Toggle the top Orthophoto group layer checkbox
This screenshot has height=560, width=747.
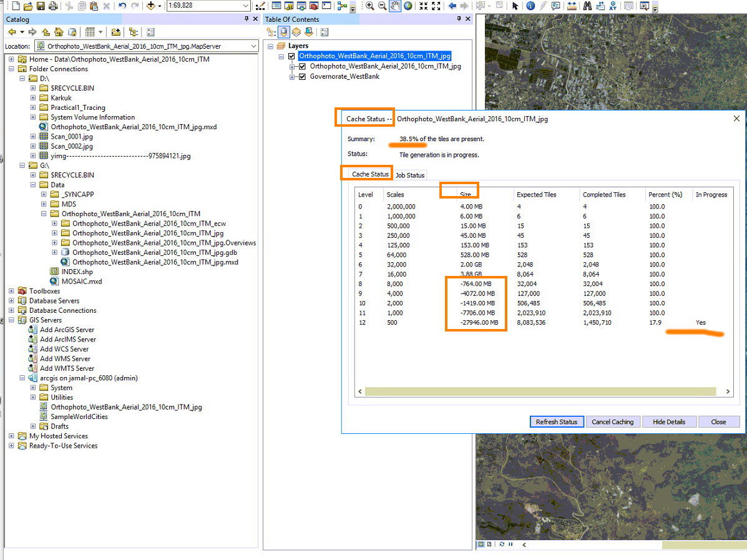click(x=291, y=56)
